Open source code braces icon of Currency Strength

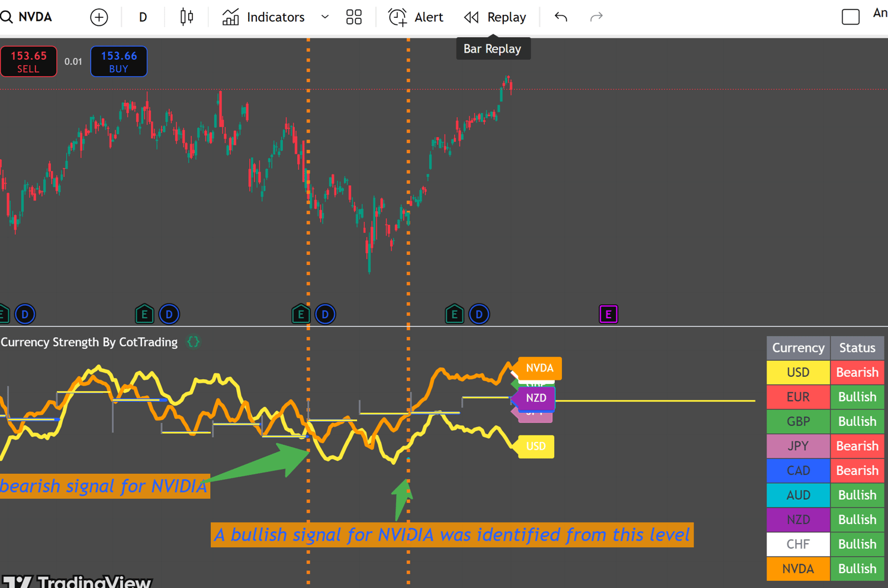click(194, 342)
